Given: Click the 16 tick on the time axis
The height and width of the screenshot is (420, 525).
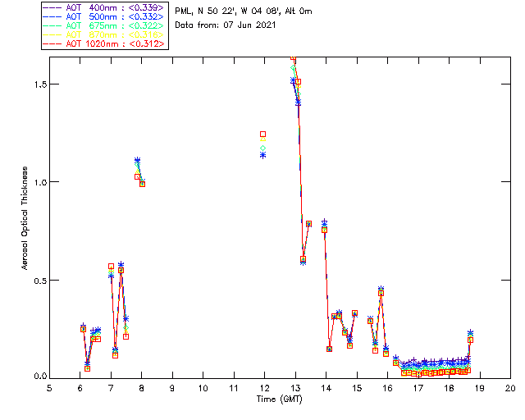Looking at the screenshot, I should [x=387, y=388].
